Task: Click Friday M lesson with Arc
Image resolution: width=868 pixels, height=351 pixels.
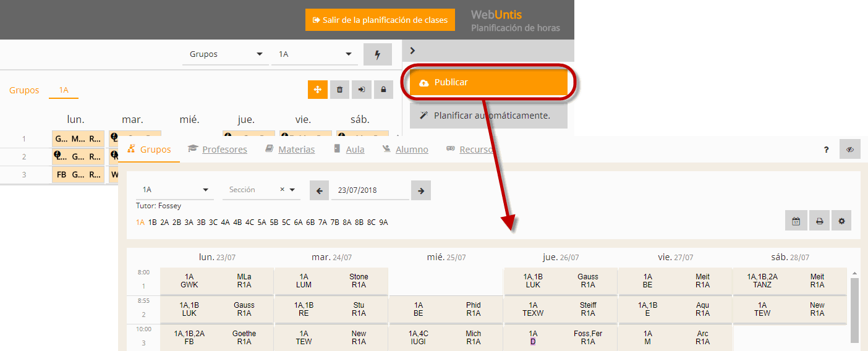Action: [674, 338]
